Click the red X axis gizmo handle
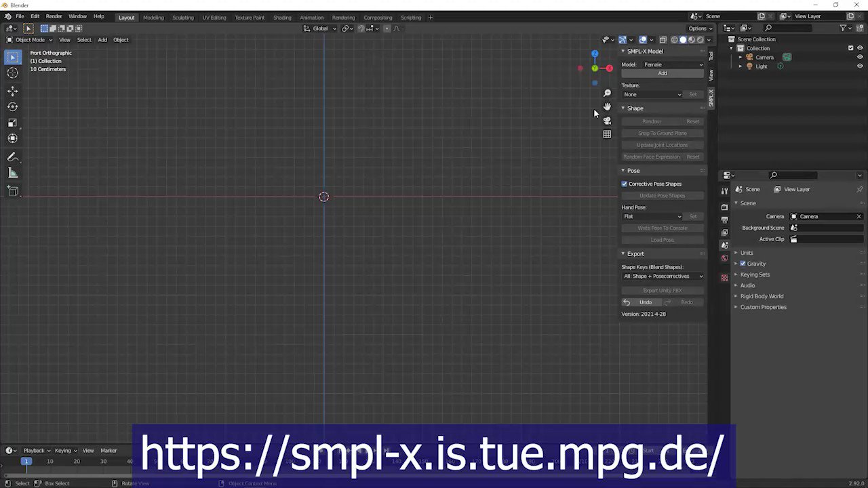 point(609,68)
